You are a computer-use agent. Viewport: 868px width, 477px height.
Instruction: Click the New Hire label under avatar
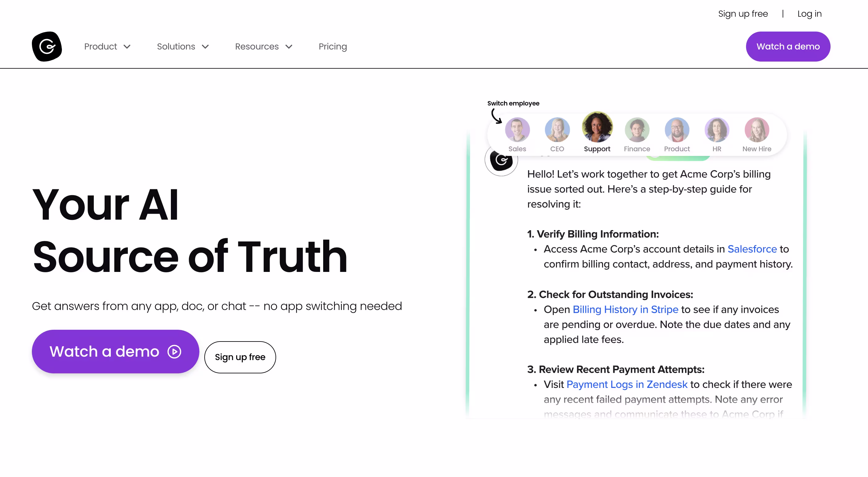click(757, 149)
